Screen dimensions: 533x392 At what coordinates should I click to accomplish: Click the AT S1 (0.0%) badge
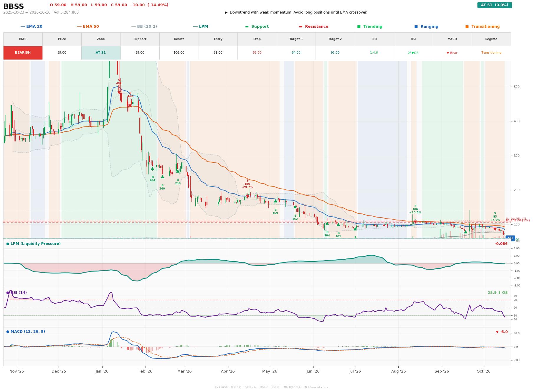[x=494, y=5]
